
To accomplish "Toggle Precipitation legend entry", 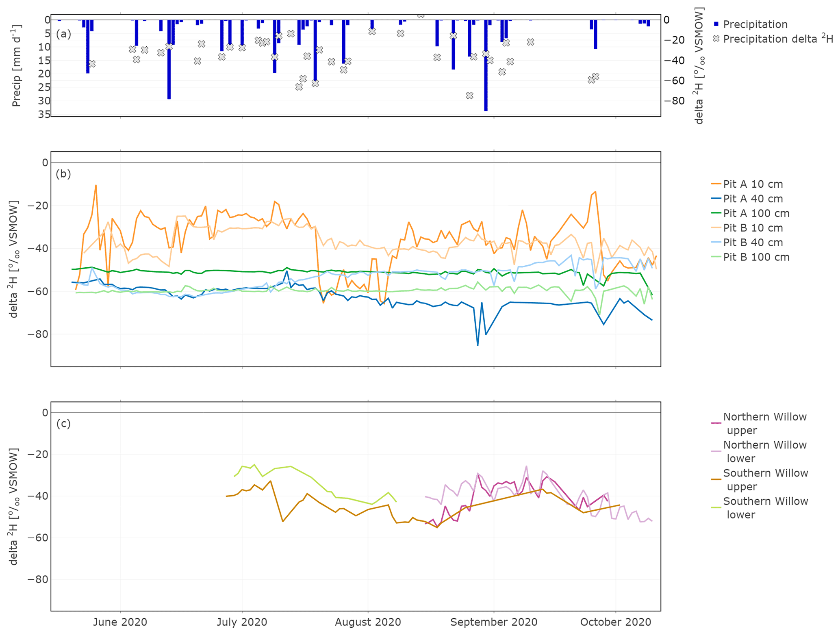I will [x=755, y=24].
